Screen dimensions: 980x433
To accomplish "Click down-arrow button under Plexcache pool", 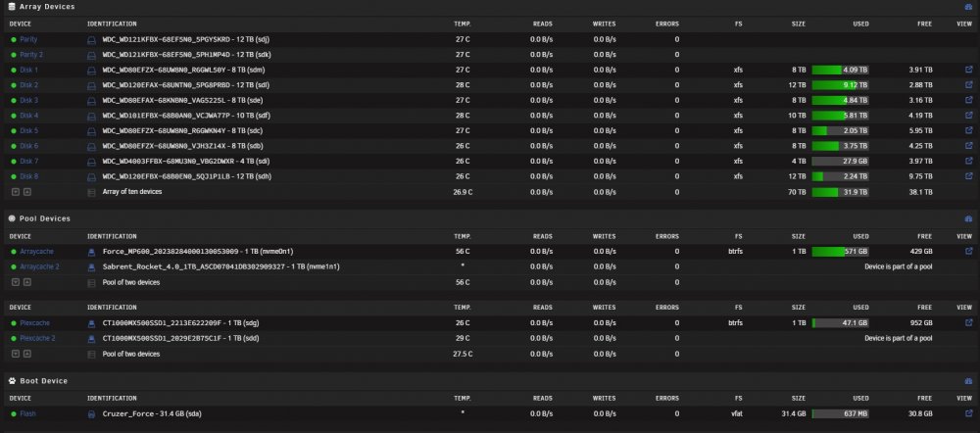I will point(16,354).
